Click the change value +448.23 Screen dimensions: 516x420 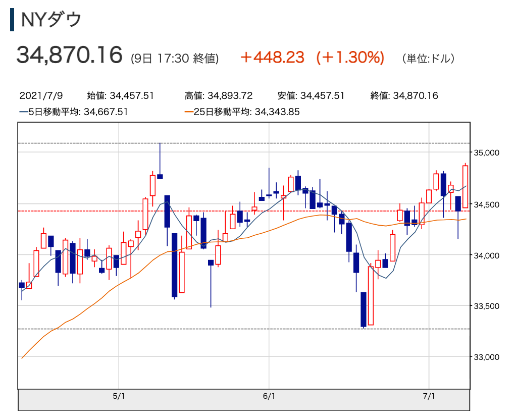272,57
